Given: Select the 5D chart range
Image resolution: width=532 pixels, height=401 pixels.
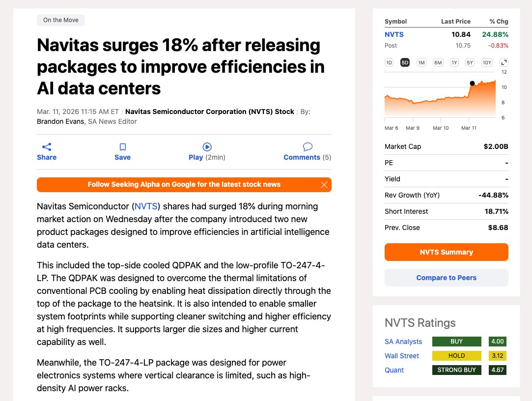Looking at the screenshot, I should tap(405, 62).
